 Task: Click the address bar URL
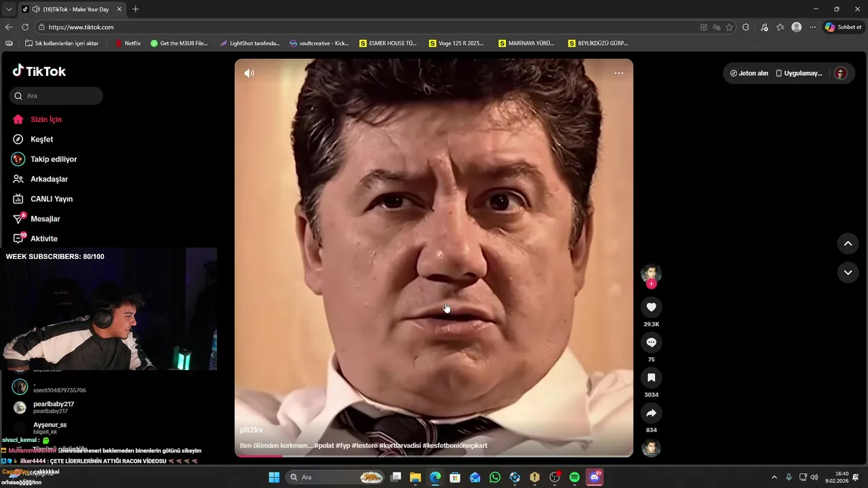click(x=81, y=27)
